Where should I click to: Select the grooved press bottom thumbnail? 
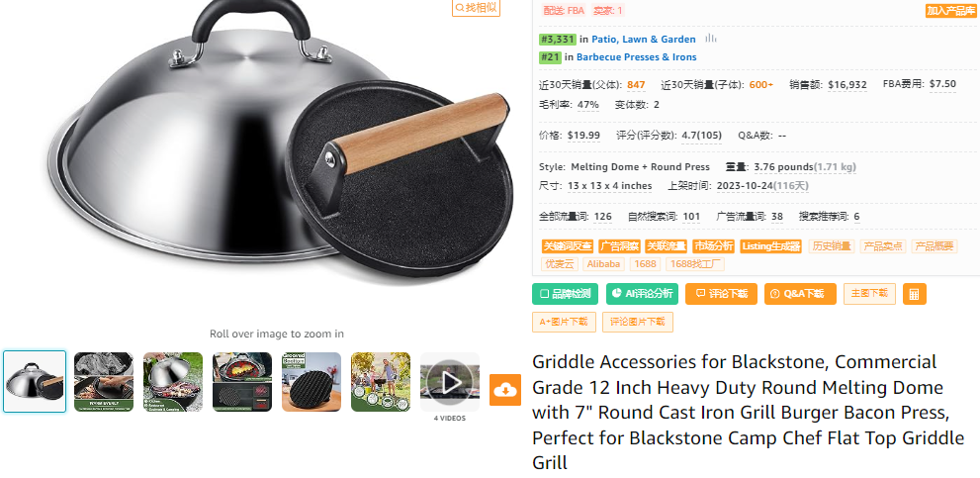pos(312,382)
